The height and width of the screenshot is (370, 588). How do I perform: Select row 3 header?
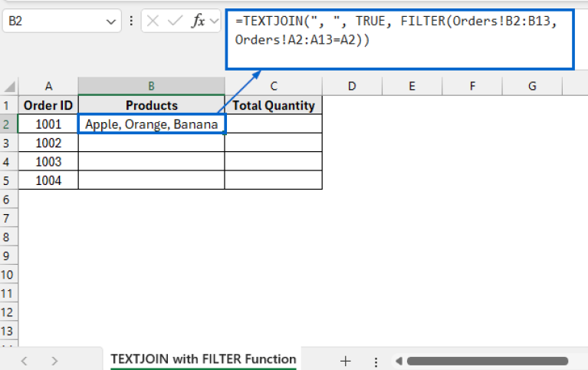pyautogui.click(x=8, y=143)
